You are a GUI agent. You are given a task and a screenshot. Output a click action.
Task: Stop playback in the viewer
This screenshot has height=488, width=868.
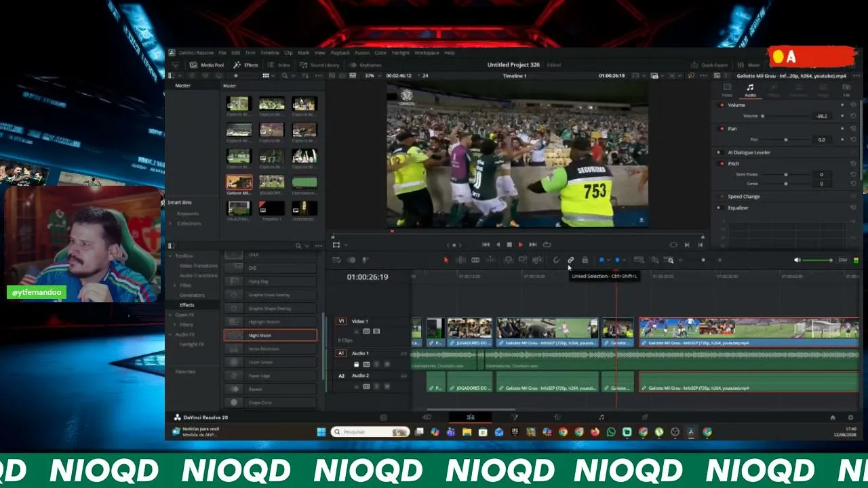tap(509, 245)
